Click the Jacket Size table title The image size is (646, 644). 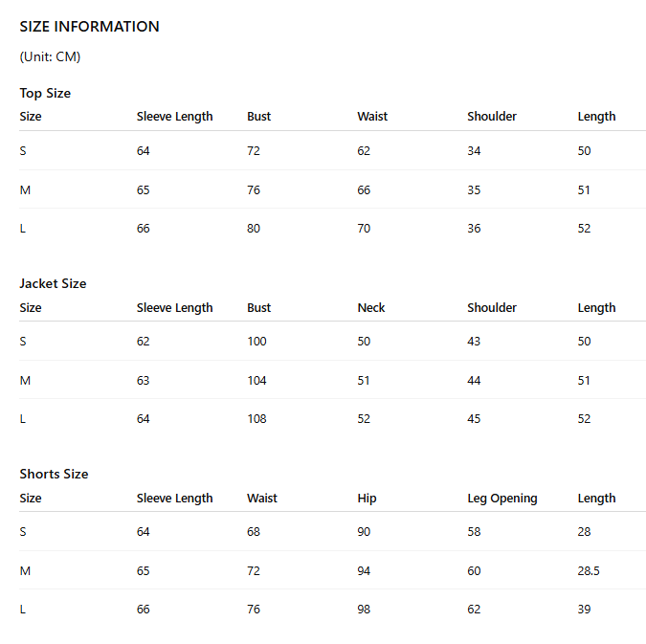(54, 283)
